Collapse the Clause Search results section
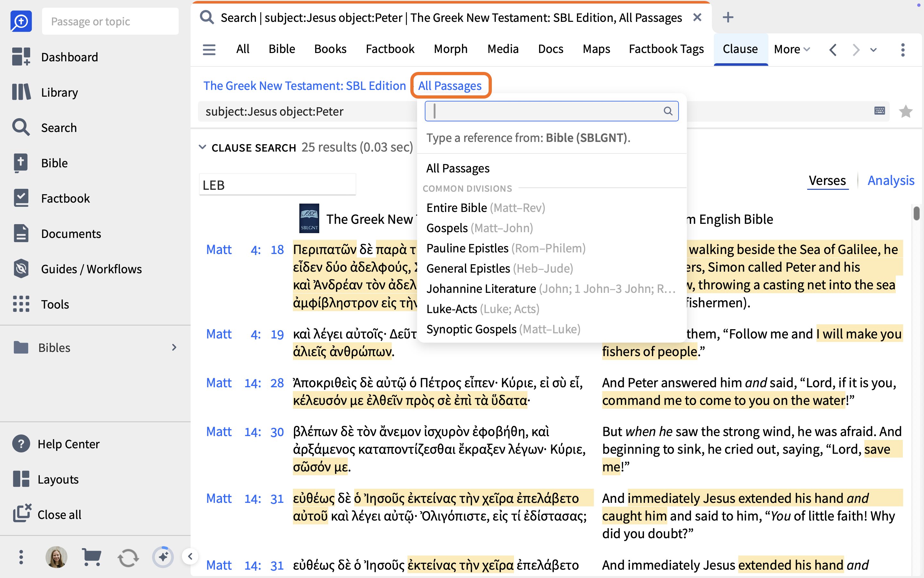 click(202, 147)
